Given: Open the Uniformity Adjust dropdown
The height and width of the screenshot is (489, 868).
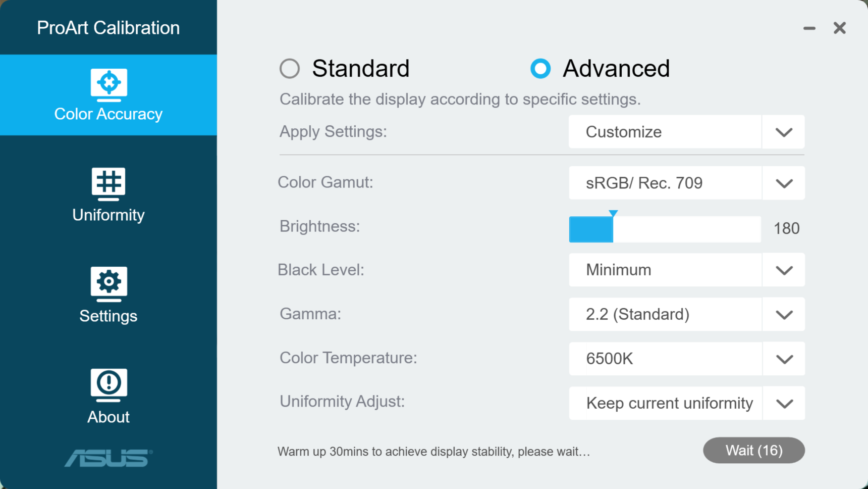Looking at the screenshot, I should (x=686, y=403).
